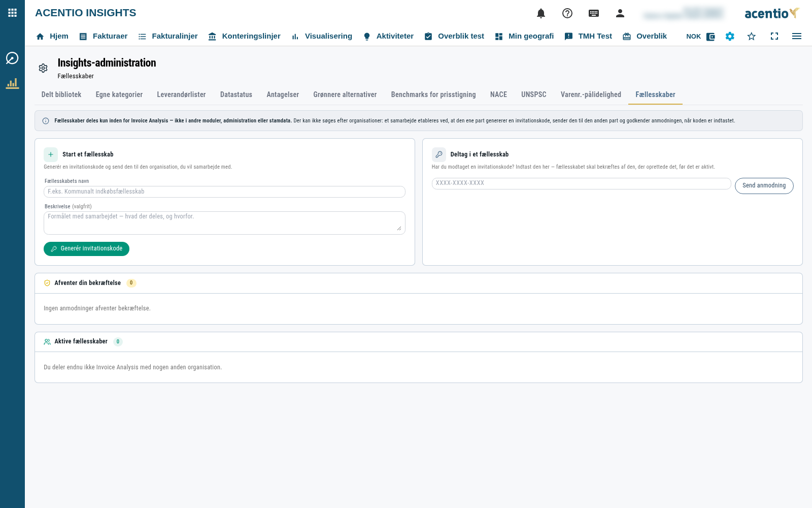Image resolution: width=812 pixels, height=508 pixels.
Task: Click the explore compass icon in sidebar
Action: [12, 58]
